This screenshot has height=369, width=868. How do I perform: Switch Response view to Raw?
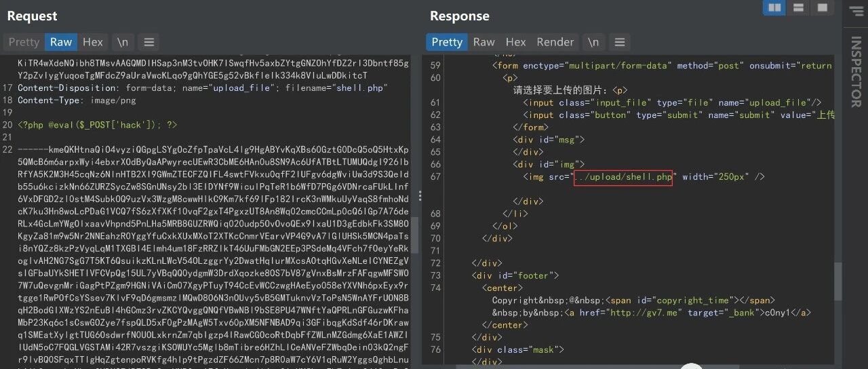pos(484,42)
